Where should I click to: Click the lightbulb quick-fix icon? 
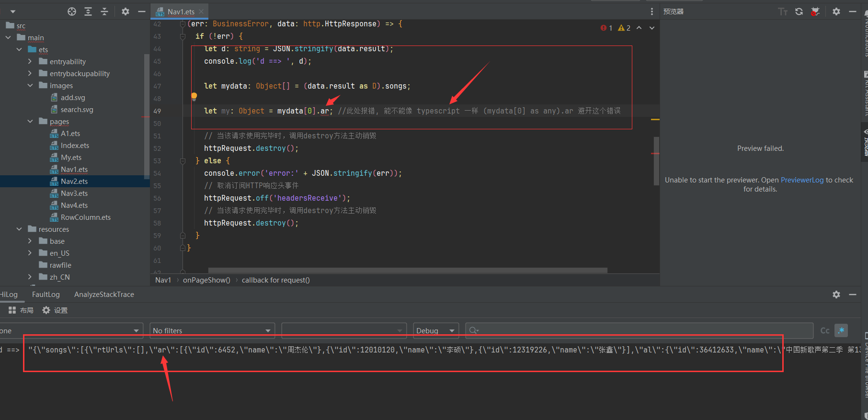[194, 96]
